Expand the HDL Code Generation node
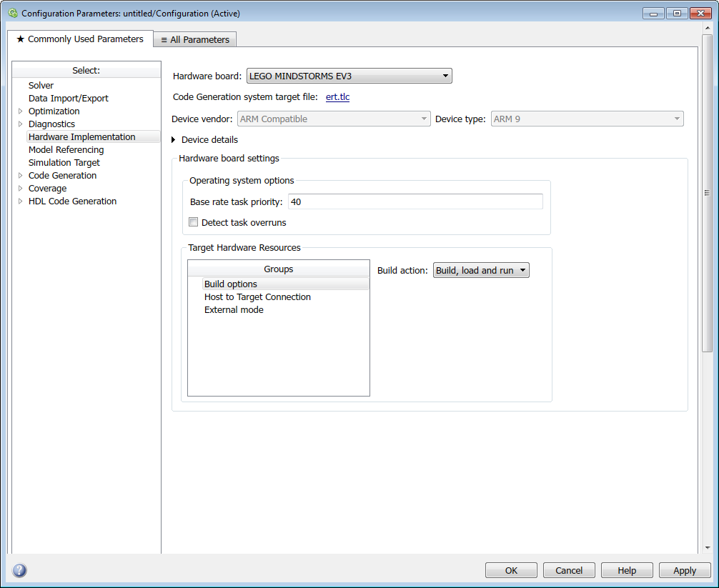This screenshot has height=588, width=719. tap(20, 201)
